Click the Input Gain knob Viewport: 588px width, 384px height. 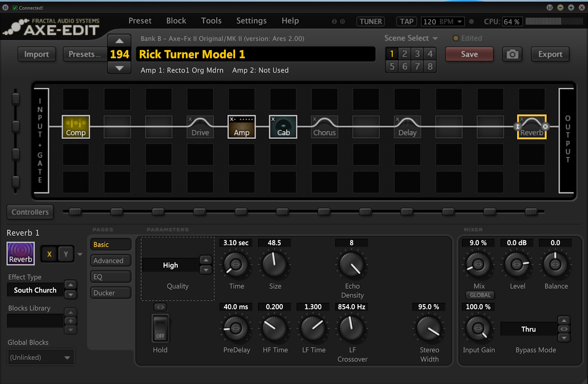(478, 328)
